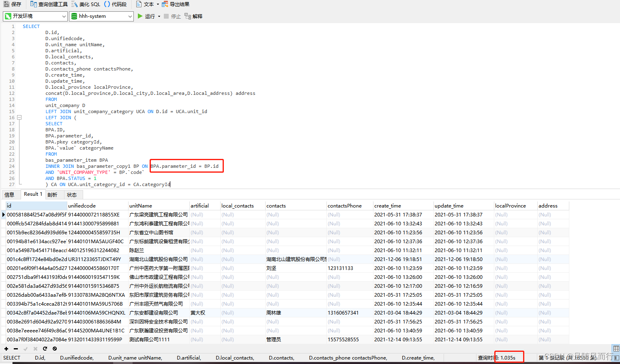Select the create_time column header
This screenshot has width=620, height=364.
[403, 206]
